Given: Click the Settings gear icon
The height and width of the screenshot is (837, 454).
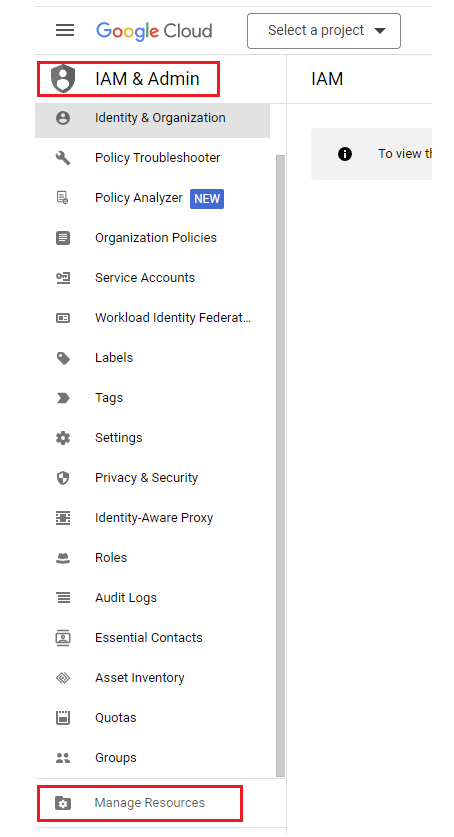Looking at the screenshot, I should [63, 438].
